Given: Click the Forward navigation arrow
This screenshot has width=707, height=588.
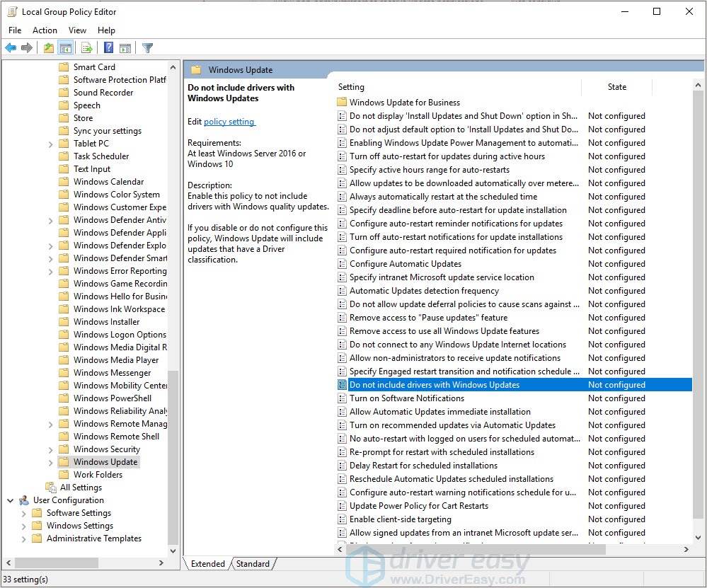Looking at the screenshot, I should point(28,47).
